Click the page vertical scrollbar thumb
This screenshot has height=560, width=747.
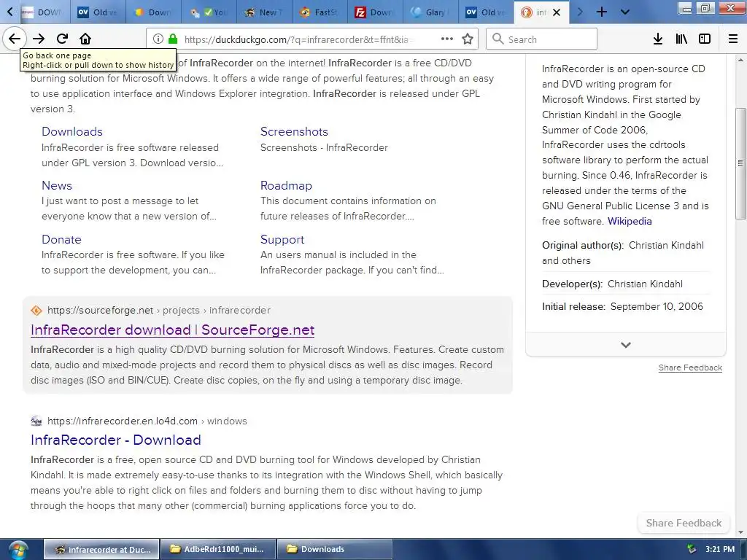pos(740,163)
